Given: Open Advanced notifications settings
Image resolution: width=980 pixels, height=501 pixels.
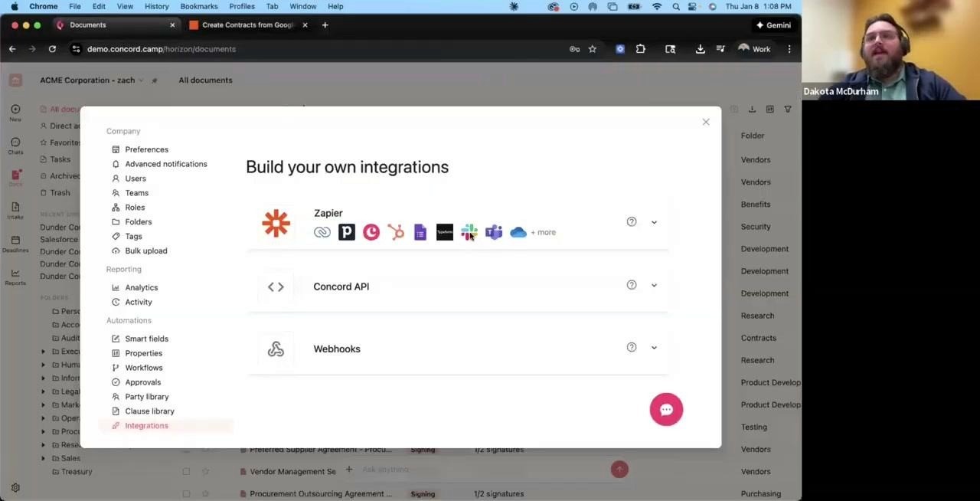Looking at the screenshot, I should (166, 164).
